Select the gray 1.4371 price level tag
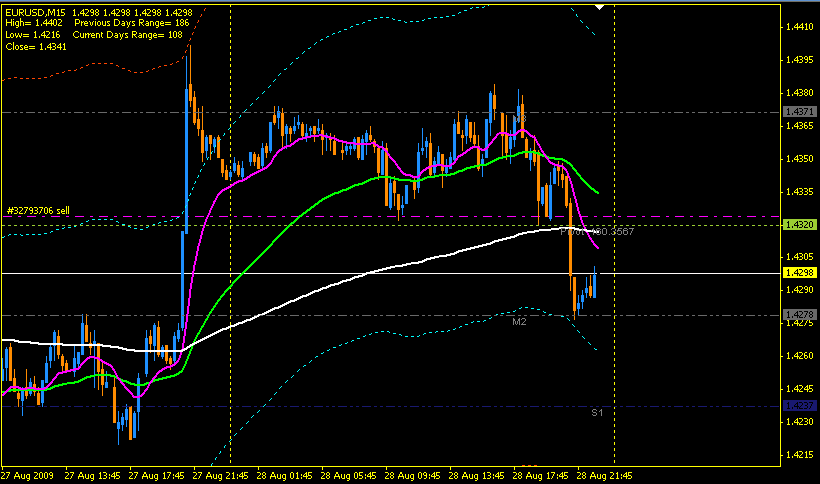This screenshot has height=484, width=820. click(x=800, y=111)
